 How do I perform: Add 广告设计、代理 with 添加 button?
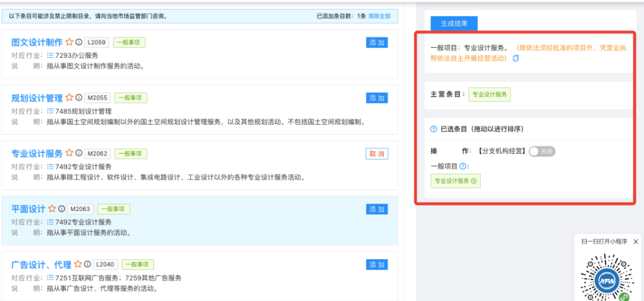coord(377,265)
